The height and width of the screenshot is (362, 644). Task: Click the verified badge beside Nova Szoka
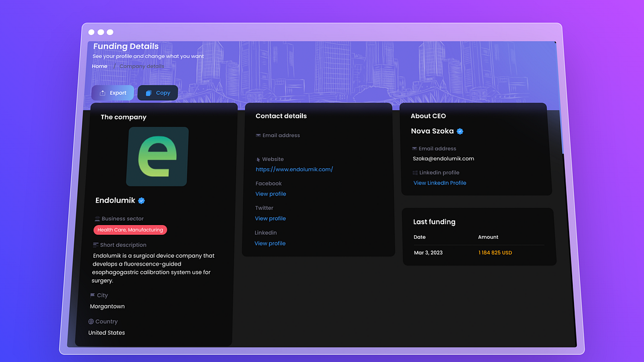point(460,131)
